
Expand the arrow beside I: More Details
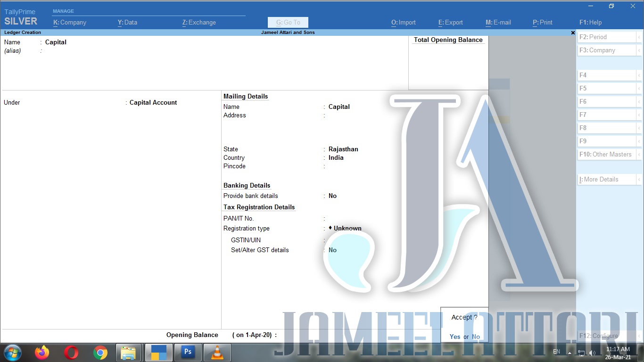pyautogui.click(x=639, y=179)
